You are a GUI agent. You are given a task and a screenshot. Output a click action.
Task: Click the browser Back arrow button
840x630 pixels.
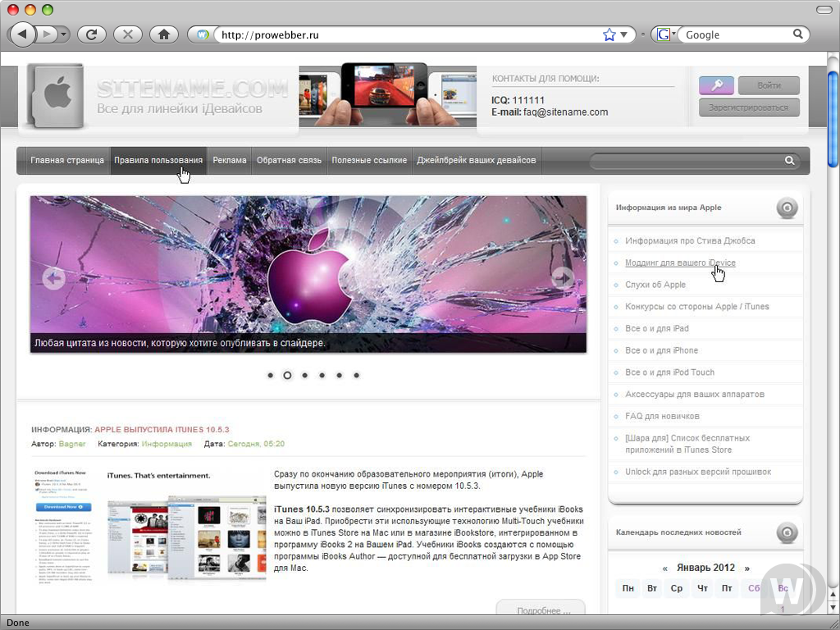click(x=22, y=34)
